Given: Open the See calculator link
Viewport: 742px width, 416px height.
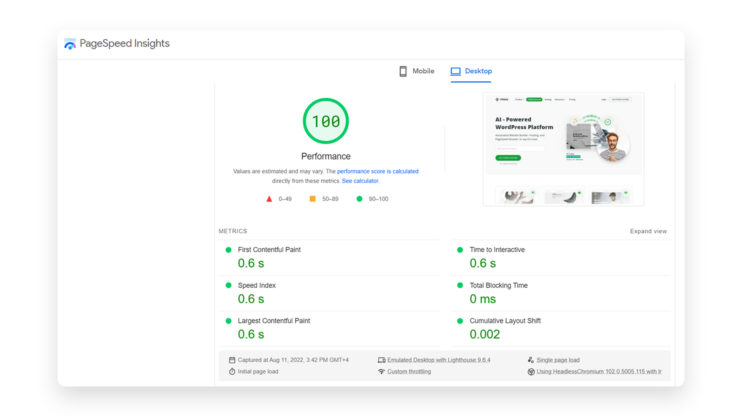Looking at the screenshot, I should (x=360, y=181).
